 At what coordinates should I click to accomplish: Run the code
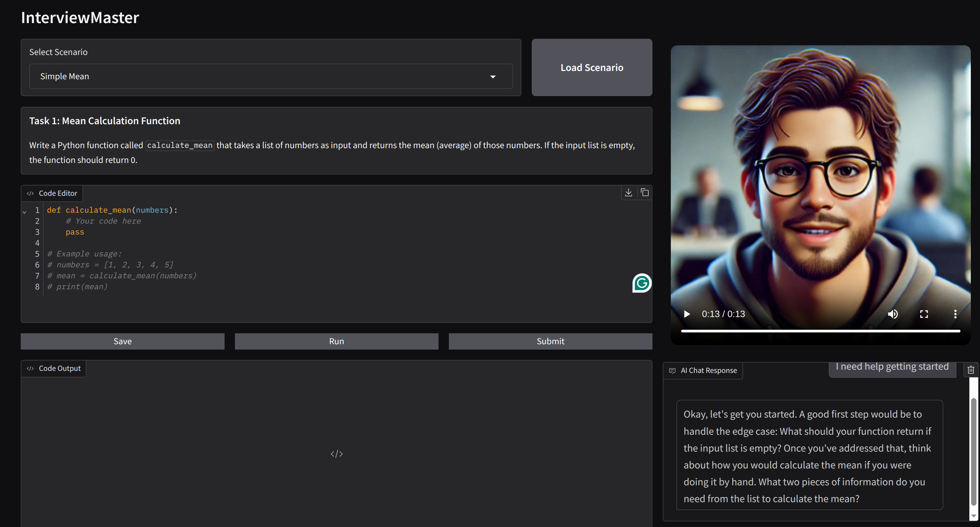click(x=336, y=342)
